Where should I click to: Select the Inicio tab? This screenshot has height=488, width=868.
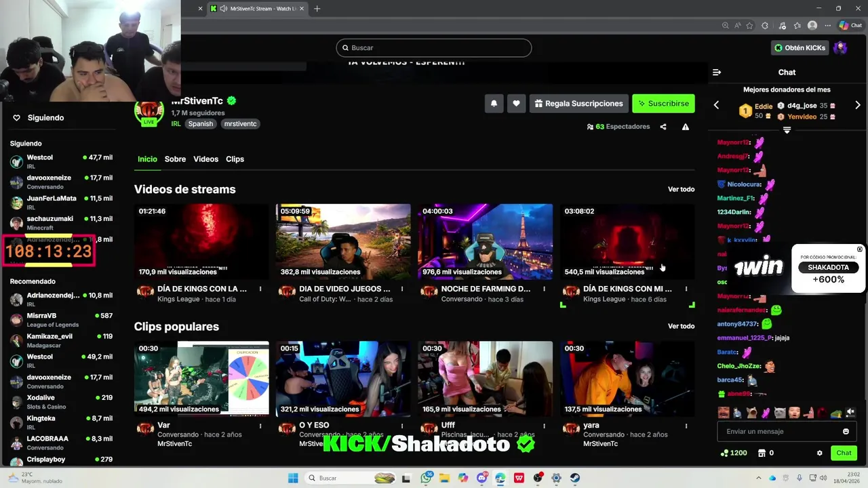147,159
